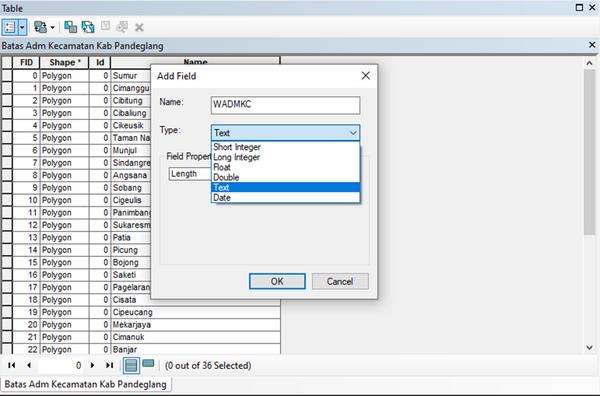Click the Cisata name cell
Viewport: 600px width, 396px height.
click(x=195, y=300)
